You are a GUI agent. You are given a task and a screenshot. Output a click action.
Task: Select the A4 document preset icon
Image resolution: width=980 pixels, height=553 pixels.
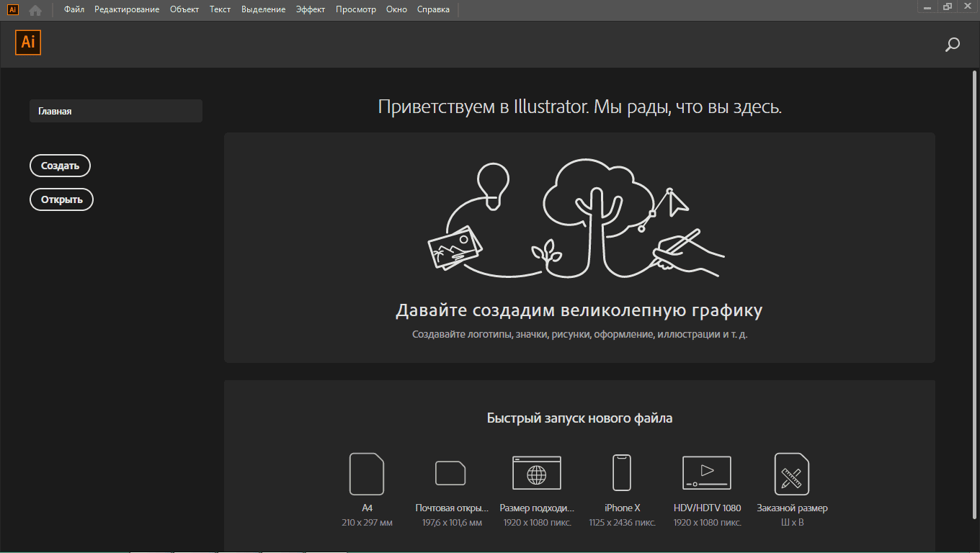tap(367, 474)
